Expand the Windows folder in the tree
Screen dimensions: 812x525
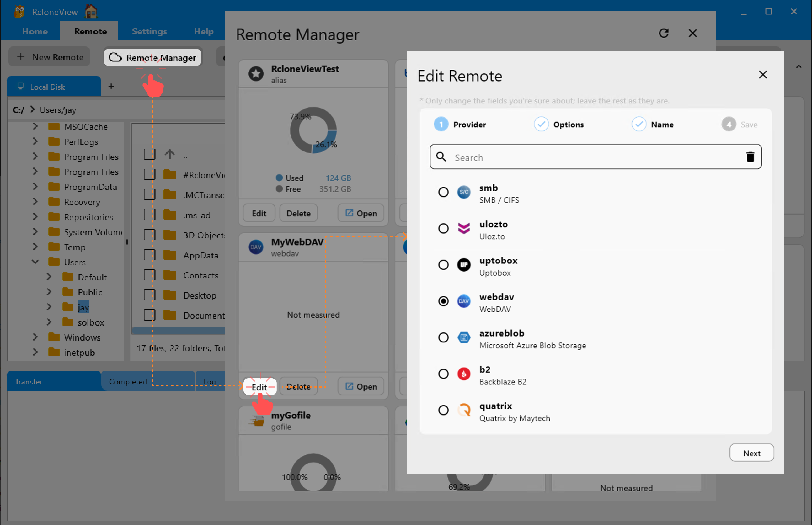point(35,337)
